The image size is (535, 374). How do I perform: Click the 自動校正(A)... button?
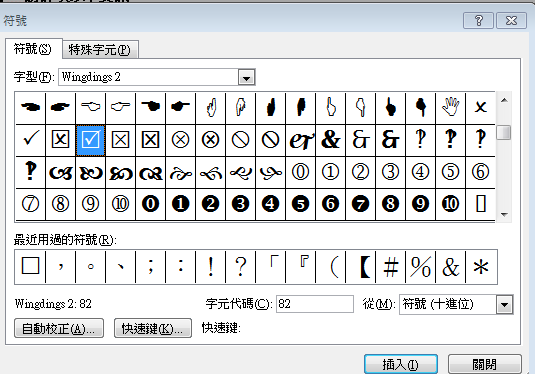59,329
